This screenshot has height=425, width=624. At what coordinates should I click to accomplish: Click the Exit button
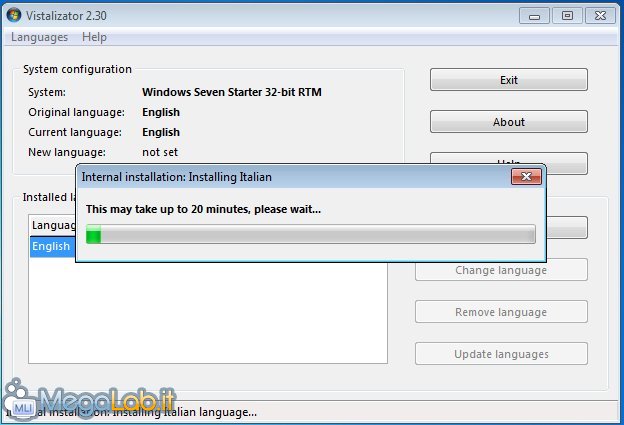point(509,80)
